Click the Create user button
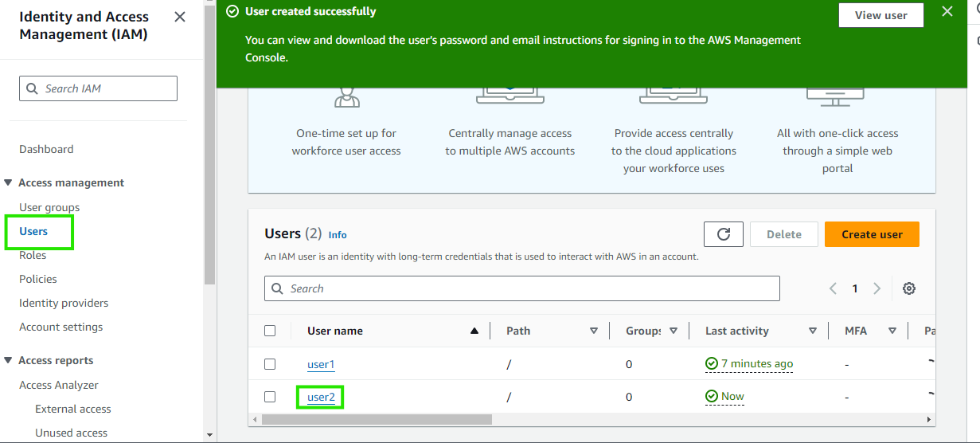The height and width of the screenshot is (443, 980). pyautogui.click(x=872, y=234)
